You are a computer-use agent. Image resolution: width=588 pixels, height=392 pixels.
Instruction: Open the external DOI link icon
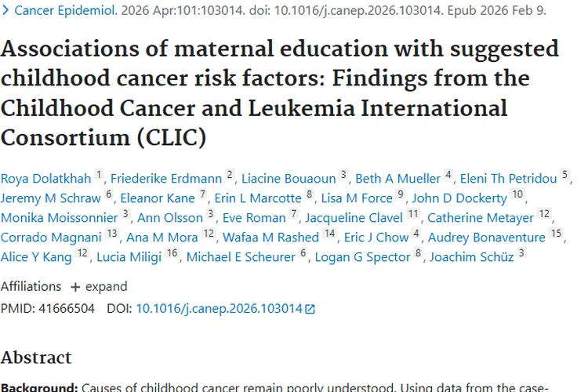pyautogui.click(x=310, y=309)
